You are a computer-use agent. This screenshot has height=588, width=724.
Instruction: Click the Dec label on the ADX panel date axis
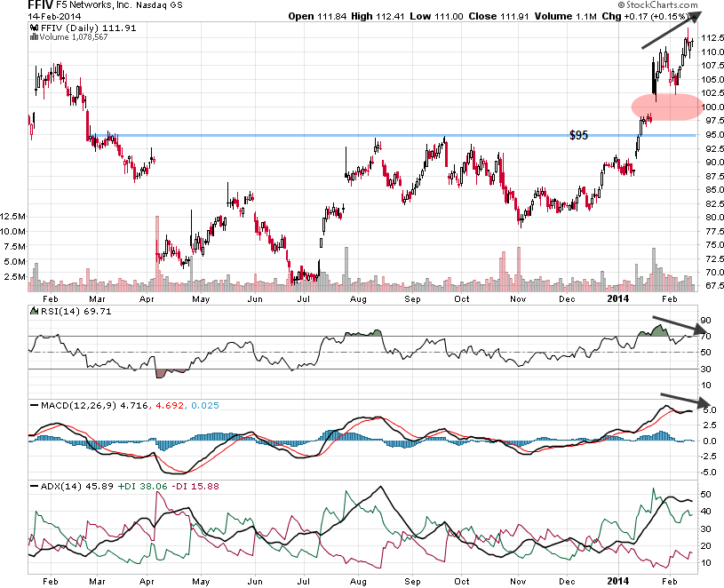[x=567, y=582]
